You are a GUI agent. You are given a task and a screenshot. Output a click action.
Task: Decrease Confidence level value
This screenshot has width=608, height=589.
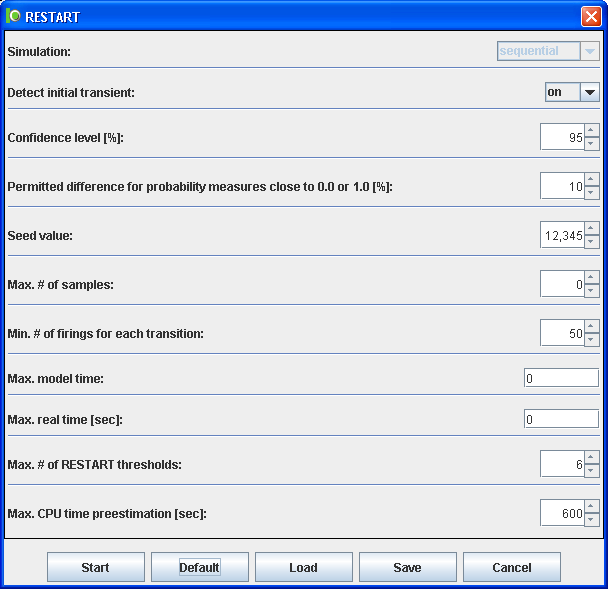click(x=591, y=143)
